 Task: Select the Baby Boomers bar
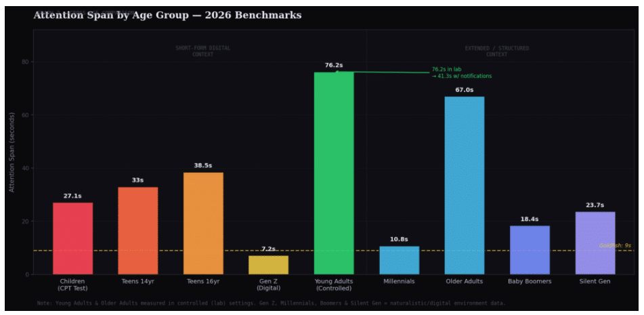click(x=530, y=250)
